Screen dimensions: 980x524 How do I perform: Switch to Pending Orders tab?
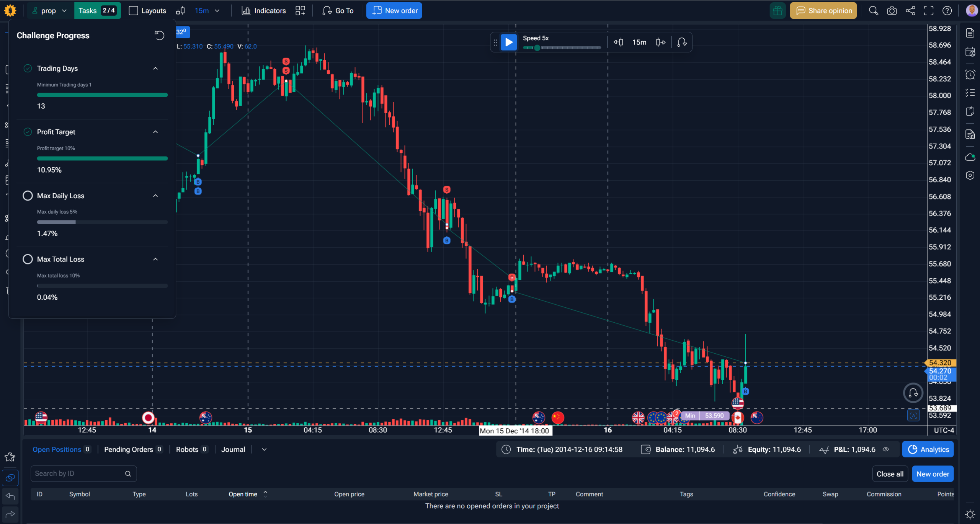pos(133,449)
